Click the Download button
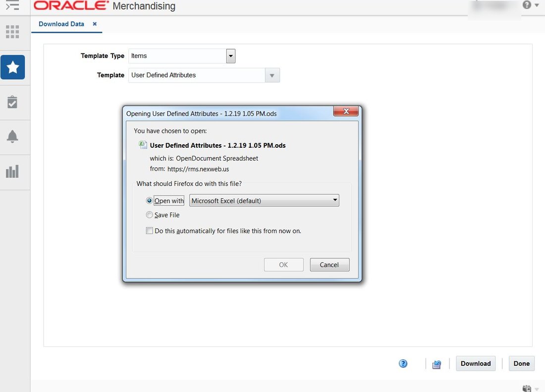The width and height of the screenshot is (545, 392). point(476,363)
